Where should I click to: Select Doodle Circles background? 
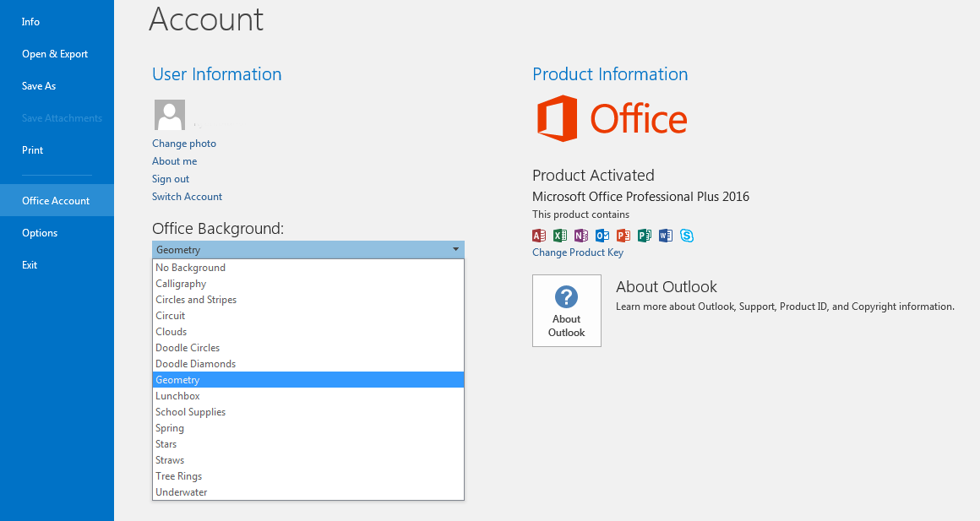[x=308, y=348]
